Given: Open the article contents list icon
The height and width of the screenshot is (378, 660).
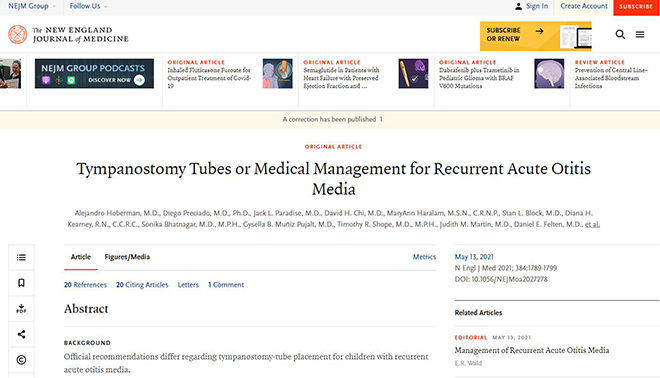Looking at the screenshot, I should (x=21, y=257).
